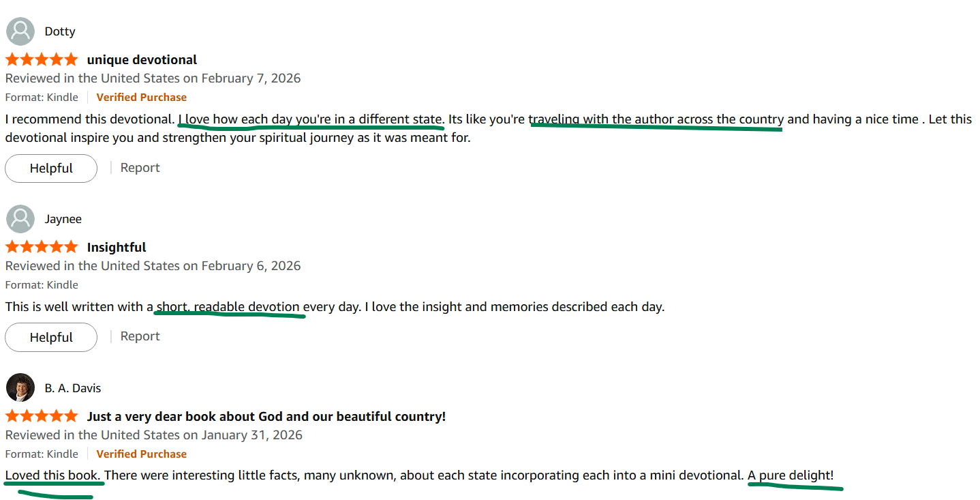This screenshot has height=500, width=980.
Task: Report Dotty's review
Action: [140, 168]
